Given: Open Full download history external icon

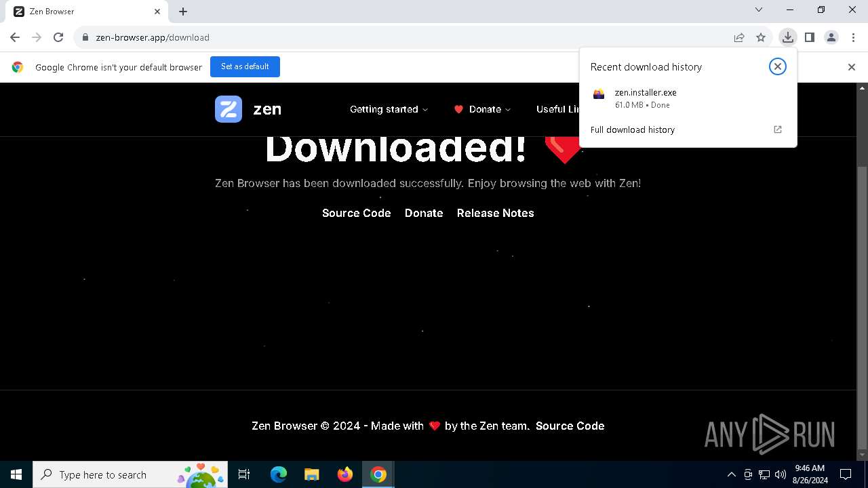Looking at the screenshot, I should tap(778, 129).
